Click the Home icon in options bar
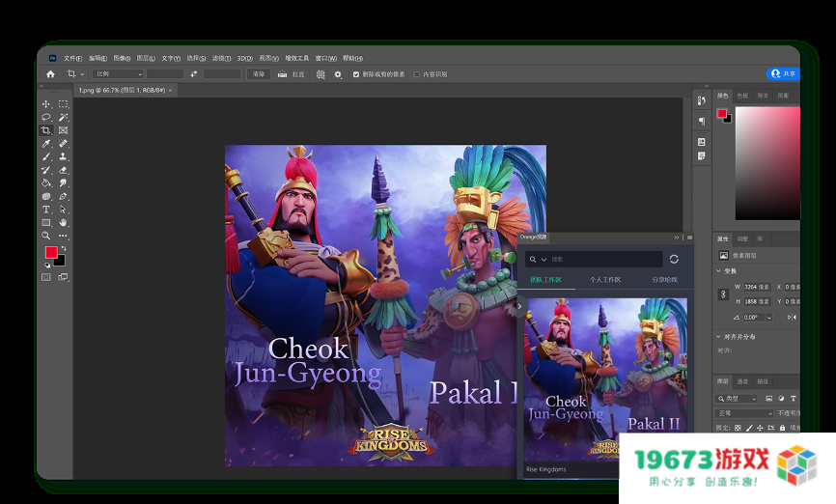The width and height of the screenshot is (836, 504). tap(50, 74)
